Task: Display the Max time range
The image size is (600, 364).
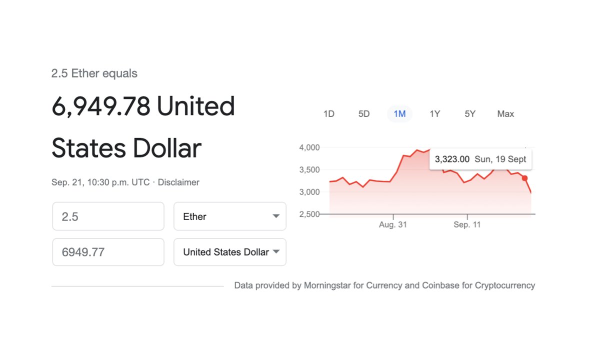Action: click(x=505, y=114)
